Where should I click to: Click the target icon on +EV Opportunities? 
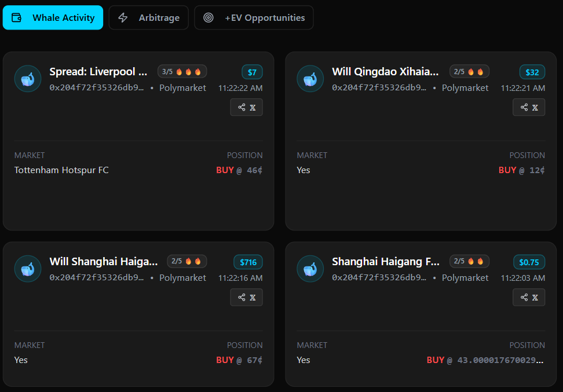pos(207,17)
